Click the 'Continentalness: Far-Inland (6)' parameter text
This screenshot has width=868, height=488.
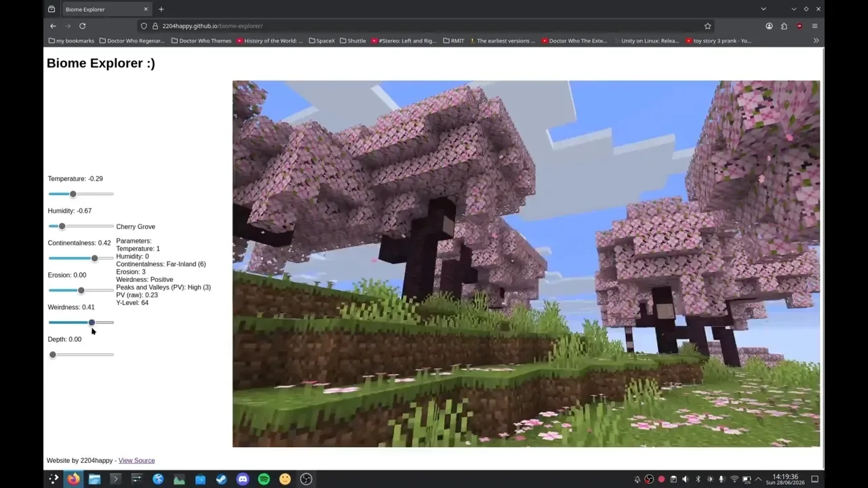coord(161,264)
